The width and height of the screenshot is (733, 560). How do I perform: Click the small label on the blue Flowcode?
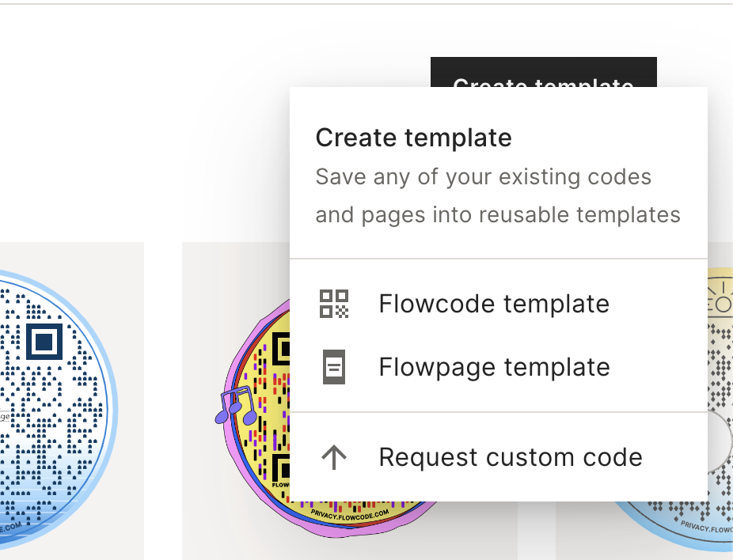pos(5,416)
